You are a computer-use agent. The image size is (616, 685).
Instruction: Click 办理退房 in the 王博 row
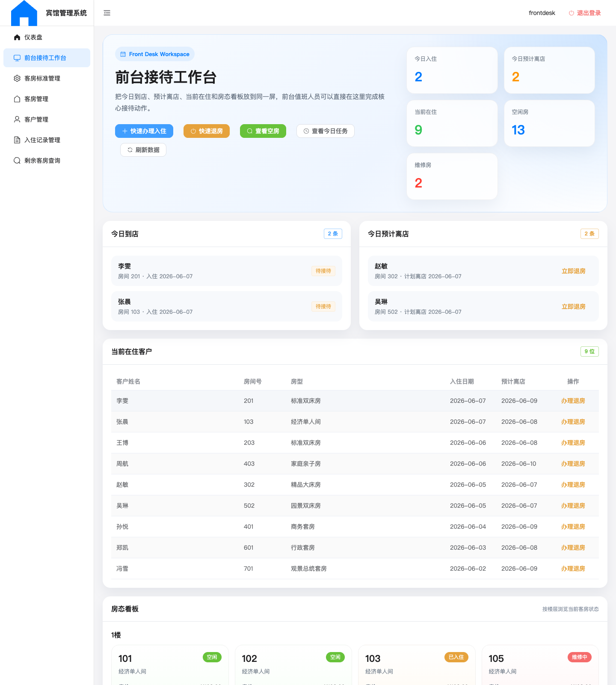coord(573,443)
